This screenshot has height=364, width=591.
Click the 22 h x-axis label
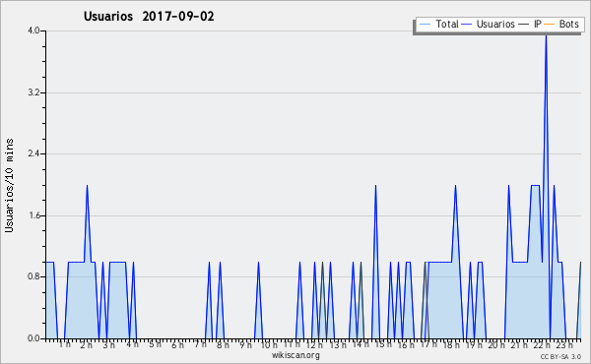(x=542, y=345)
